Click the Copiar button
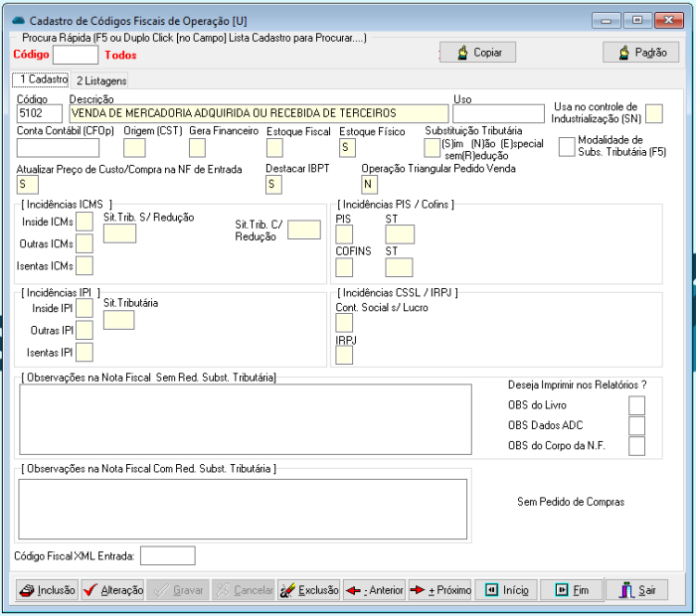 pos(477,53)
